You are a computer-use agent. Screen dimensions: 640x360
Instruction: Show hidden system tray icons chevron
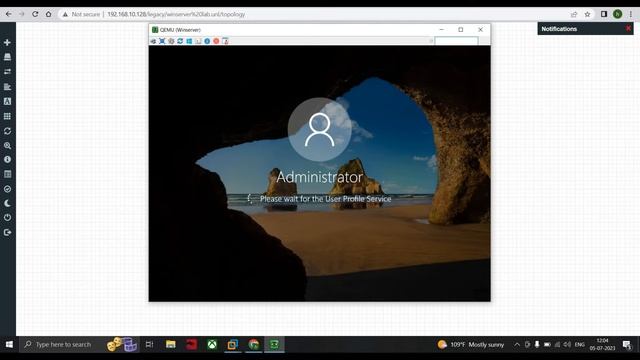point(517,344)
